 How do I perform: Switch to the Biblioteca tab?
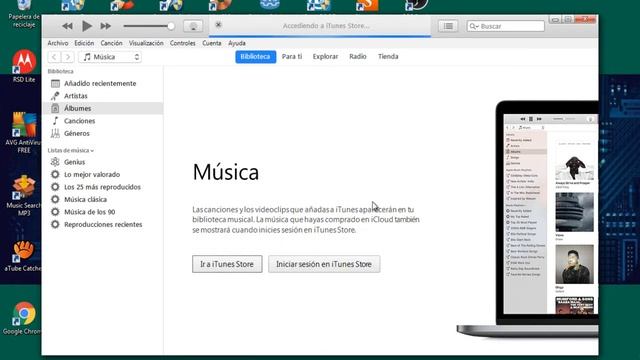pyautogui.click(x=256, y=57)
